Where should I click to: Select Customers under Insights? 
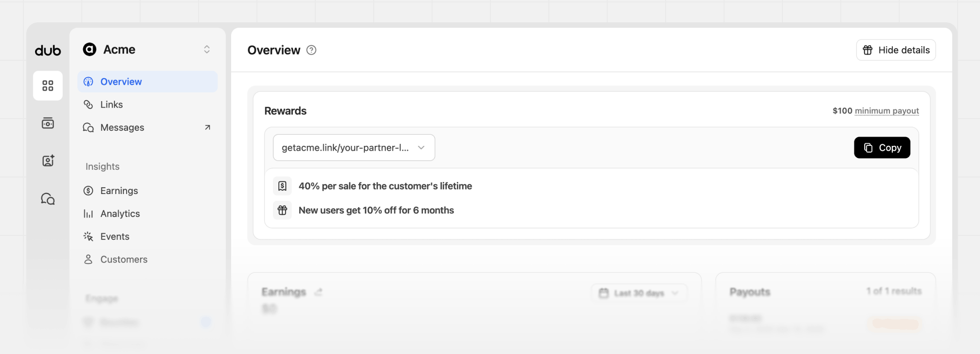[147, 259]
